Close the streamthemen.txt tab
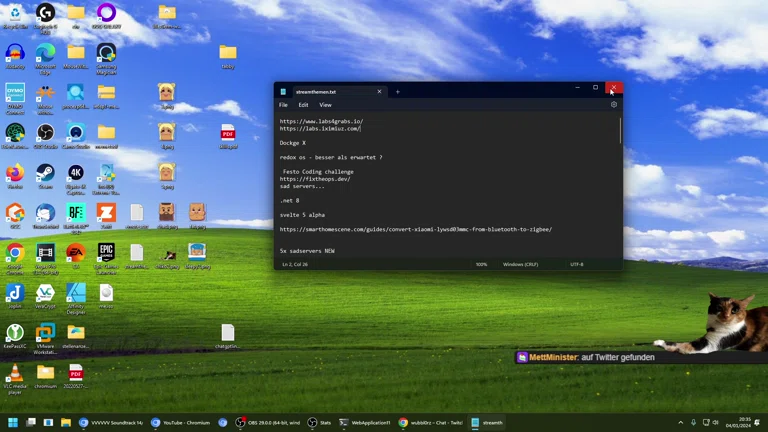 pyautogui.click(x=379, y=92)
